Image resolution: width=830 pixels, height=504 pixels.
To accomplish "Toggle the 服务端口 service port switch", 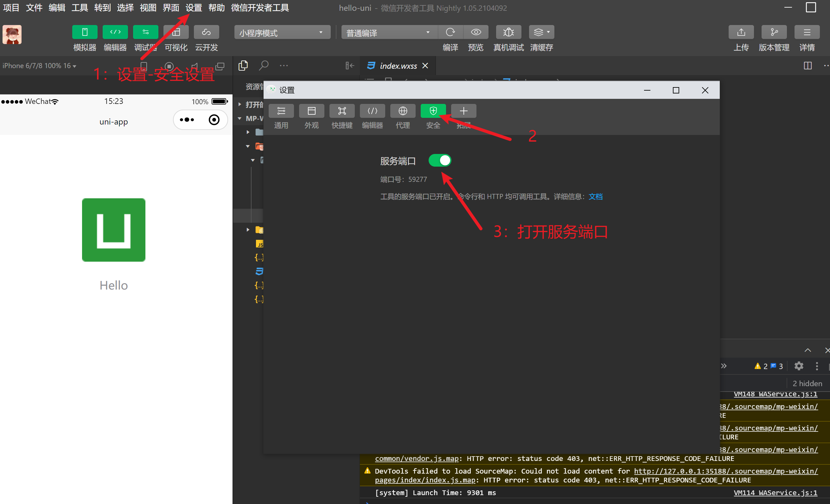I will (440, 160).
